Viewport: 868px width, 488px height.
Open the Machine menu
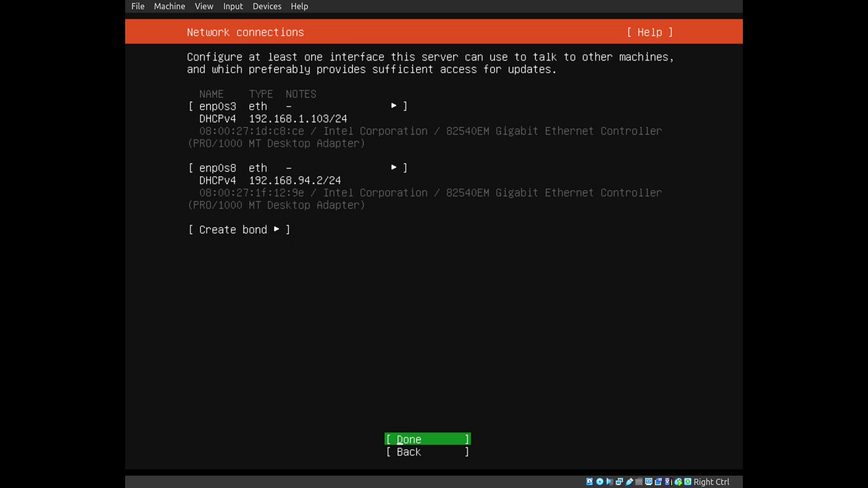(x=169, y=6)
